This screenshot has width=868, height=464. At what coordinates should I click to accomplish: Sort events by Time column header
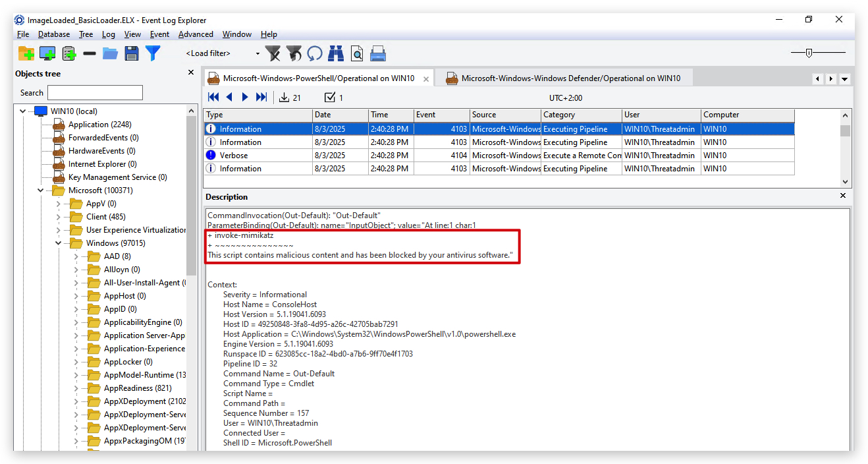[x=391, y=115]
